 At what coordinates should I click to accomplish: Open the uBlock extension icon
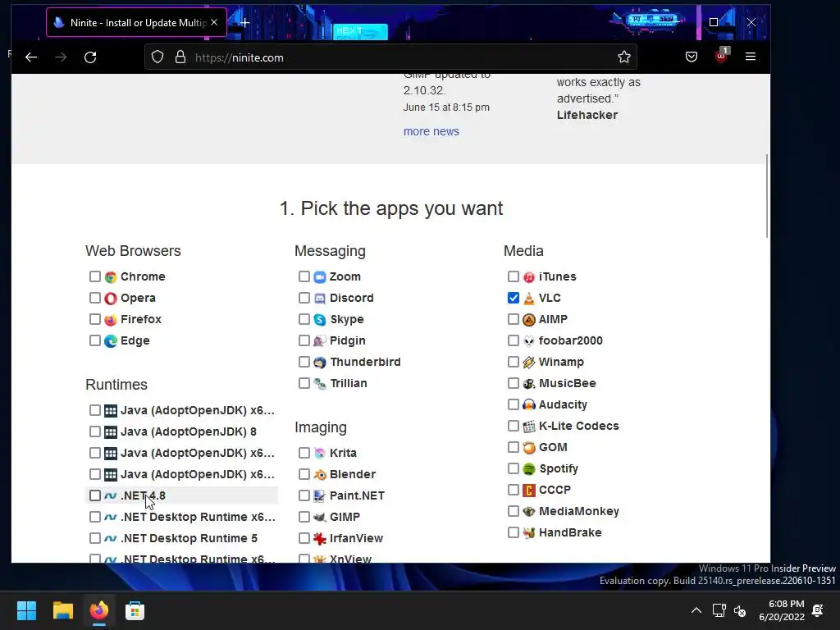(721, 56)
